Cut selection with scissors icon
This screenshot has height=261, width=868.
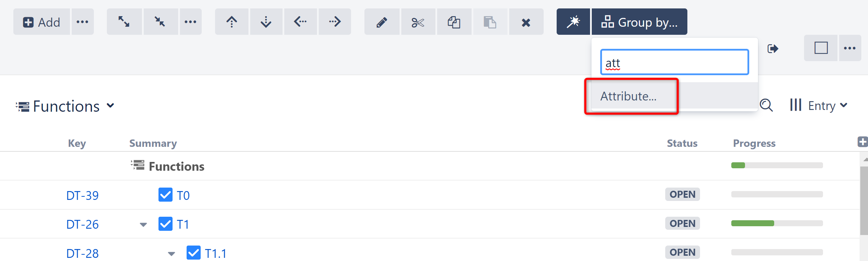pyautogui.click(x=418, y=22)
